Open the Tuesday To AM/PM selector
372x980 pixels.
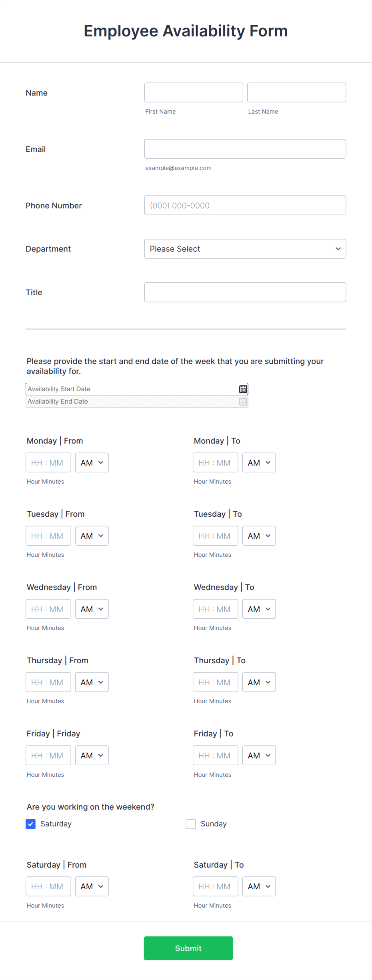click(x=259, y=536)
